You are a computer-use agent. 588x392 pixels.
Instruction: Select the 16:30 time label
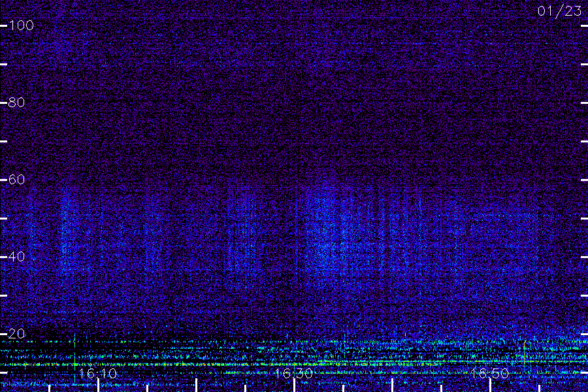click(x=293, y=374)
